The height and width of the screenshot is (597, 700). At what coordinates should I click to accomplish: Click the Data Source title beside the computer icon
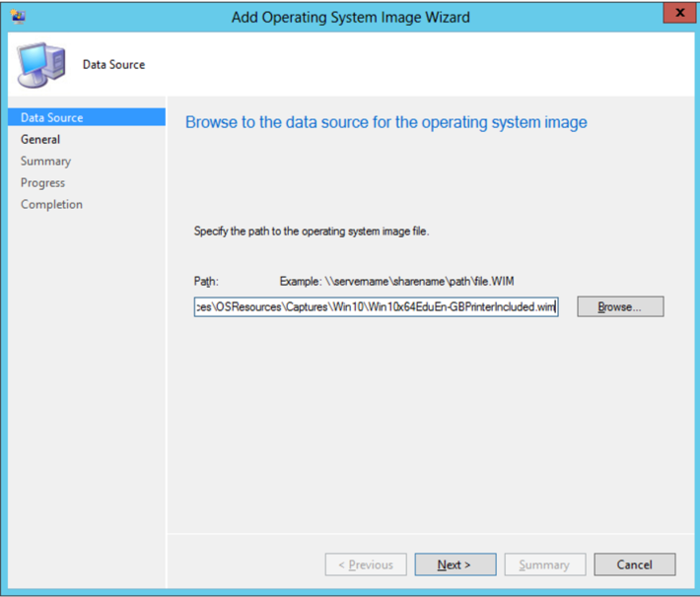113,65
